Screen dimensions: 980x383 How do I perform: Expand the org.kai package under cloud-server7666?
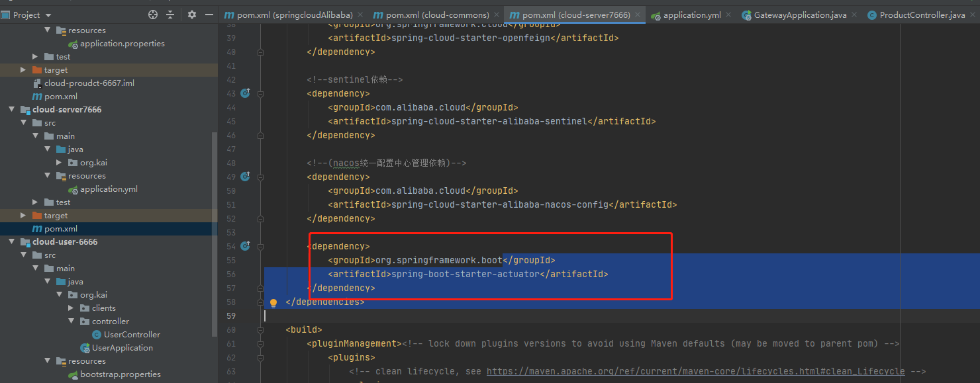tap(59, 163)
